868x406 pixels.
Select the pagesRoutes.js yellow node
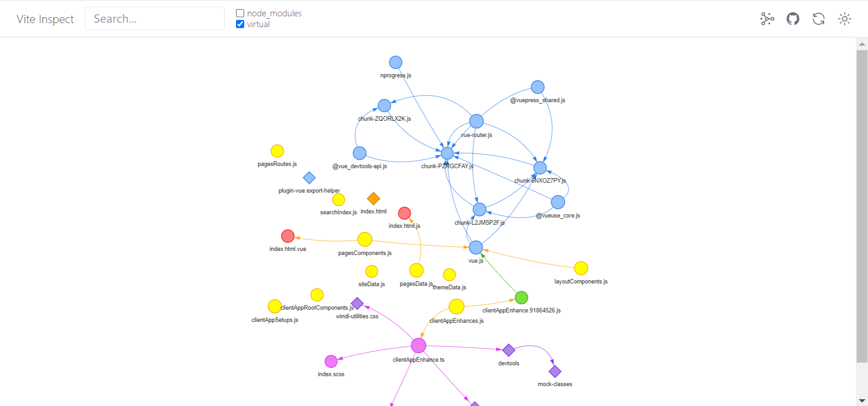click(277, 151)
